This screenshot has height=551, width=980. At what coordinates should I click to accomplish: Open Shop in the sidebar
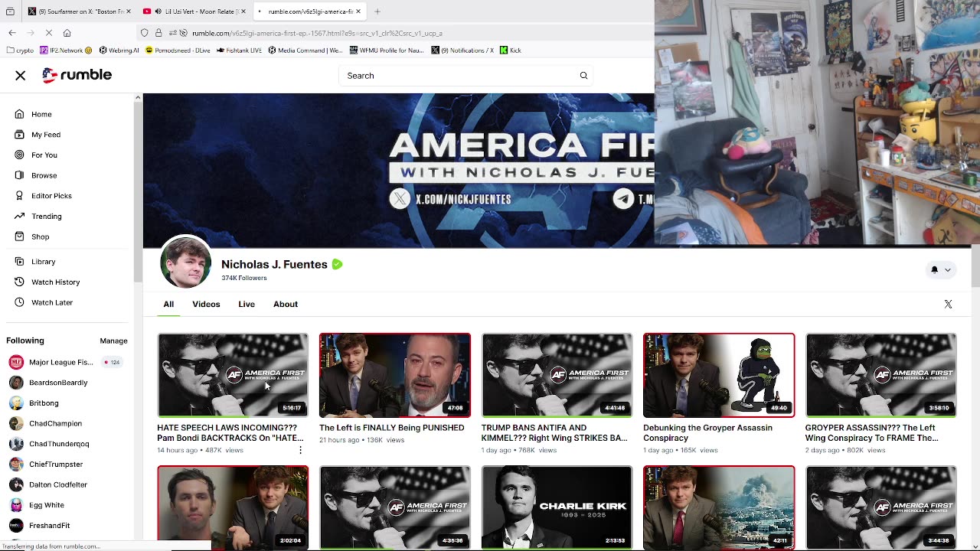40,236
